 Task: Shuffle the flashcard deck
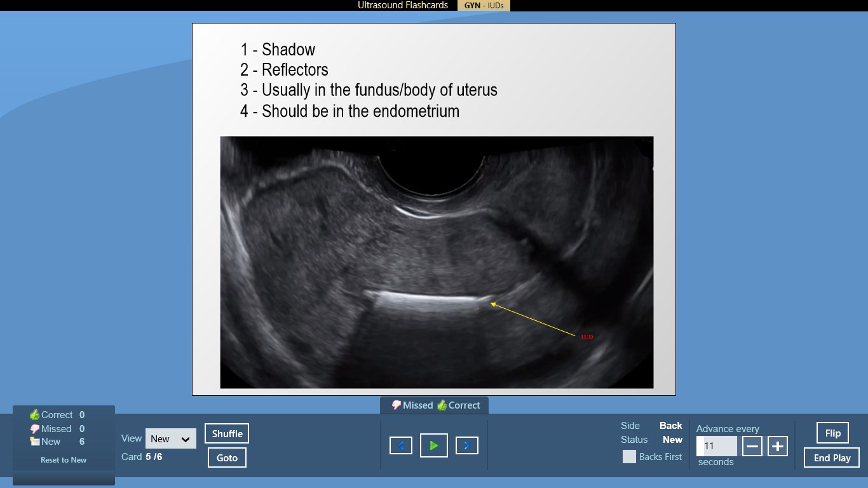[x=227, y=433]
